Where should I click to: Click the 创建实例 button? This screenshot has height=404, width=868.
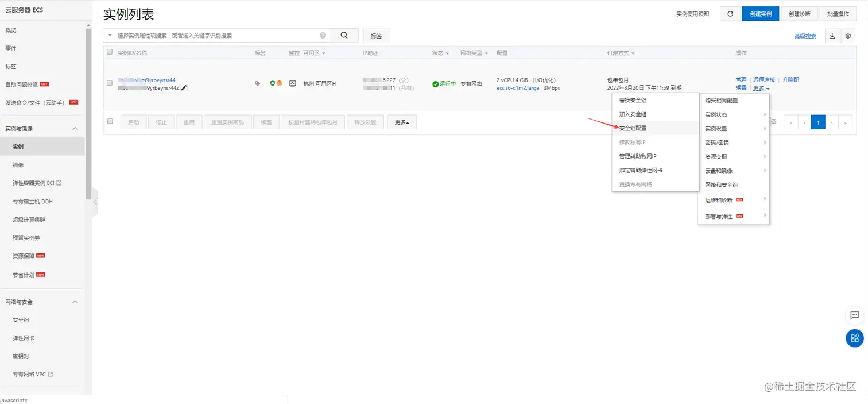761,14
